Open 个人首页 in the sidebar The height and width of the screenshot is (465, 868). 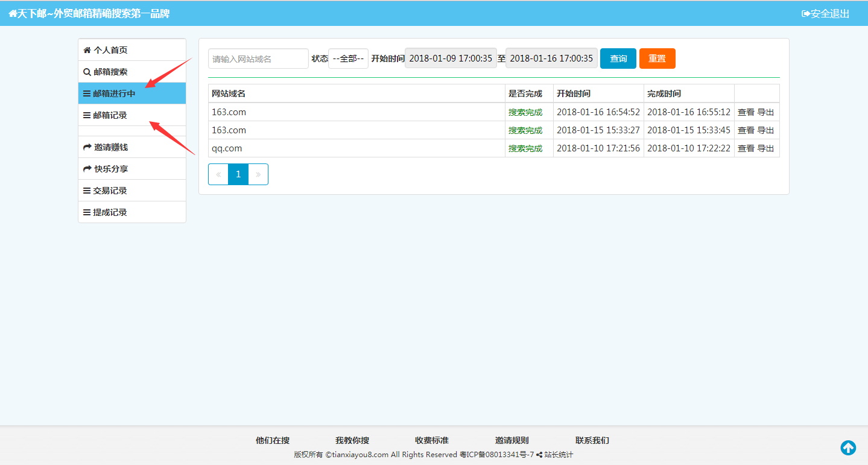(x=132, y=50)
